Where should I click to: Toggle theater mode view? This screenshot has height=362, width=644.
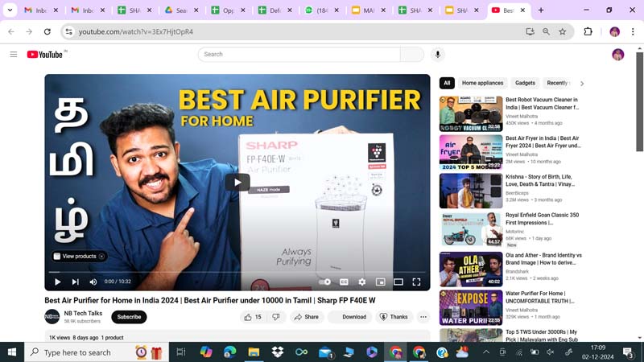(x=398, y=282)
